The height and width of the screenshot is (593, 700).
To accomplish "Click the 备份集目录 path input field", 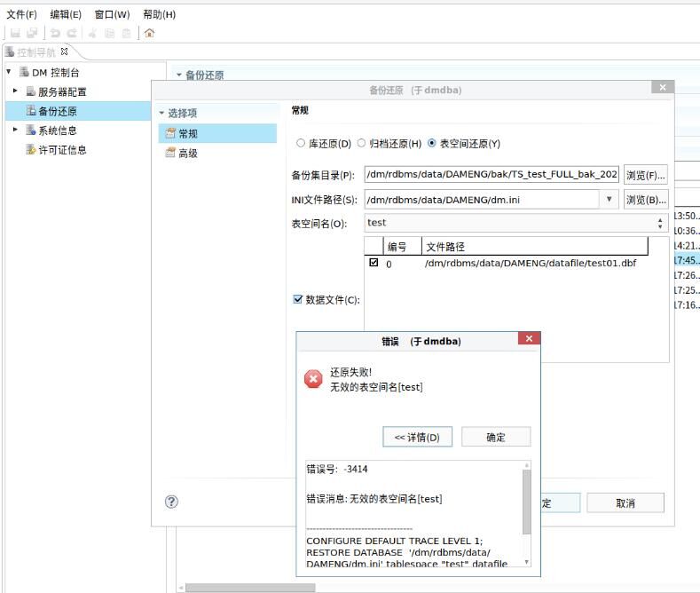I will coord(492,175).
